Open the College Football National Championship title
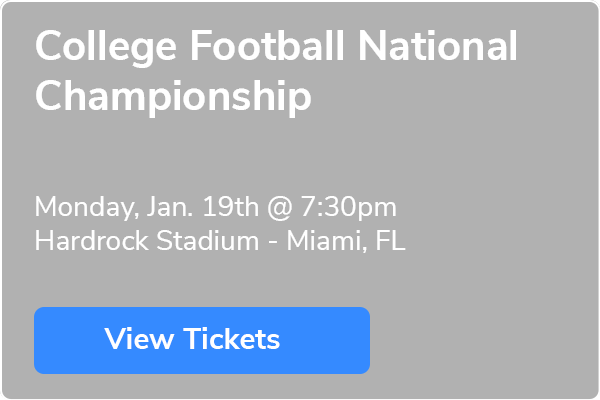The width and height of the screenshot is (600, 400). pos(276,71)
